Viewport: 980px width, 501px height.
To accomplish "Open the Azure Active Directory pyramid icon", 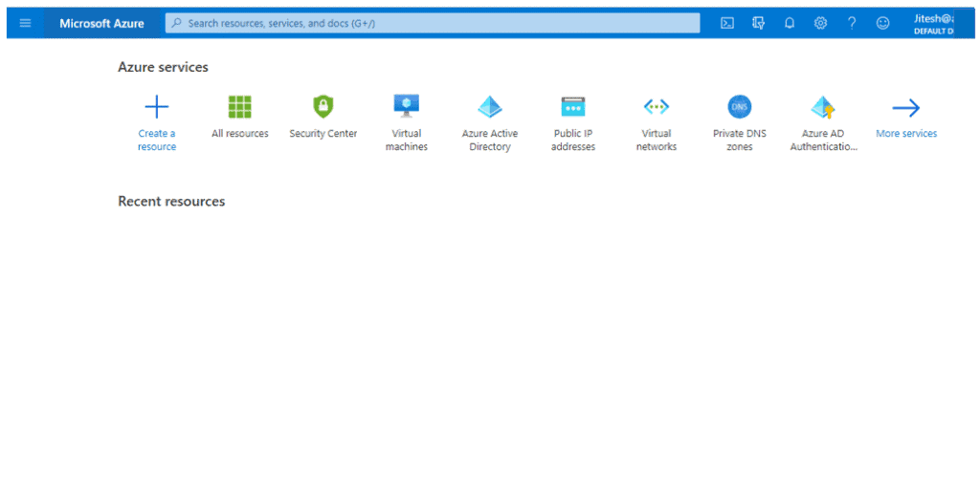I will tap(490, 107).
